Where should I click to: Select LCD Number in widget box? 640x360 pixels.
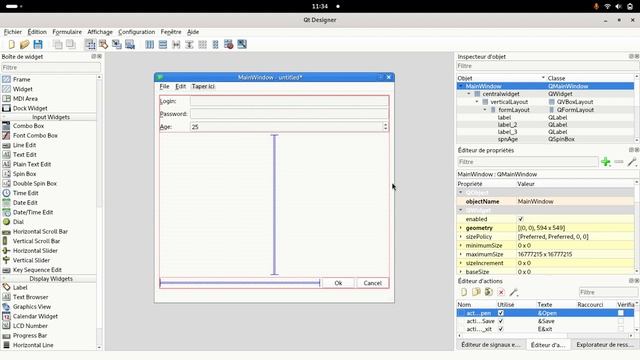(30, 326)
